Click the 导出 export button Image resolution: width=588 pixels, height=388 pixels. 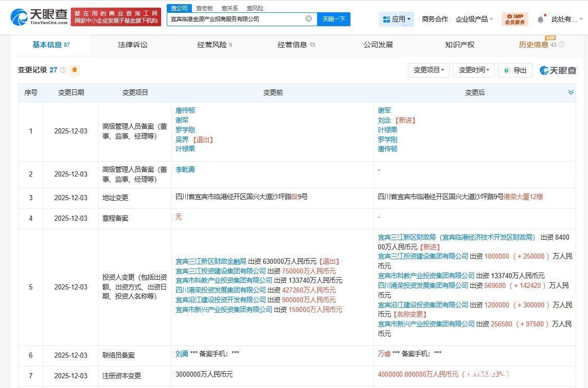[x=515, y=70]
